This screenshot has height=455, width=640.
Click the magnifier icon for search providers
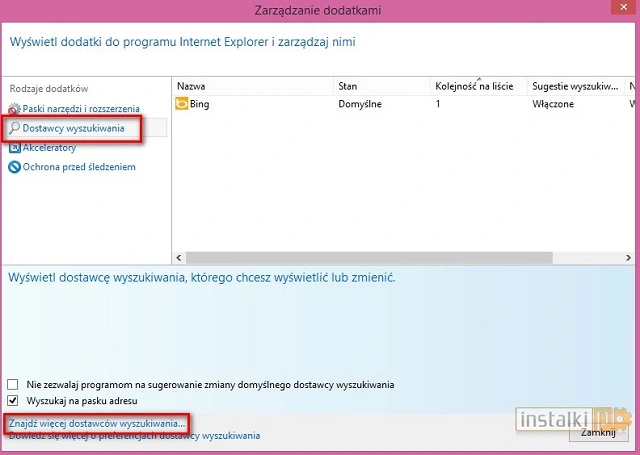pos(14,128)
